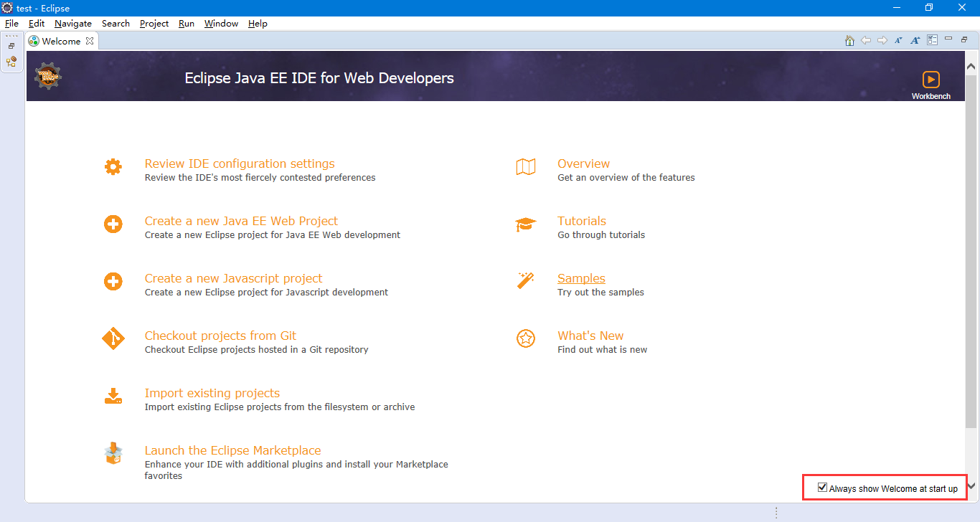The image size is (980, 522).
Task: Click the Restore icon in the left trim stack
Action: click(x=11, y=46)
